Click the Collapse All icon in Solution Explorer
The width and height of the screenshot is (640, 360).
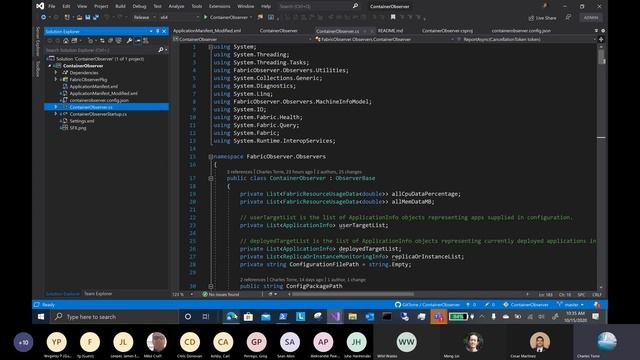[x=110, y=41]
